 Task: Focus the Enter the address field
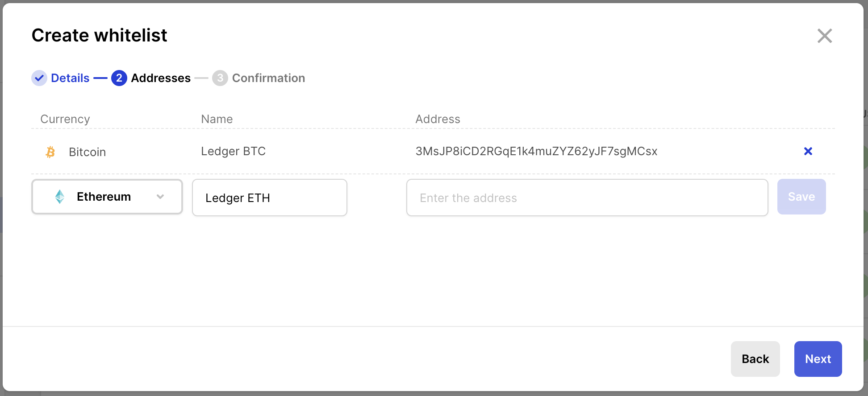click(x=587, y=198)
